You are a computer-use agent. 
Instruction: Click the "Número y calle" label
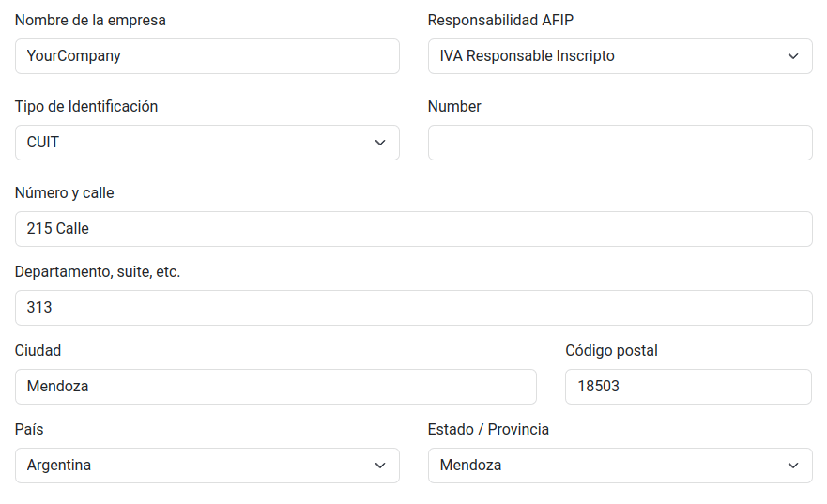(65, 193)
